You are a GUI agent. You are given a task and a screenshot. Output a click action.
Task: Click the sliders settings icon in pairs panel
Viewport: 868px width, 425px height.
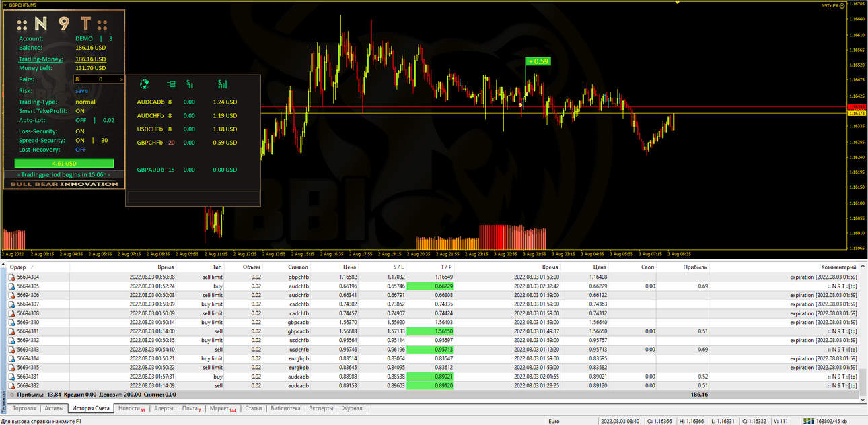171,84
